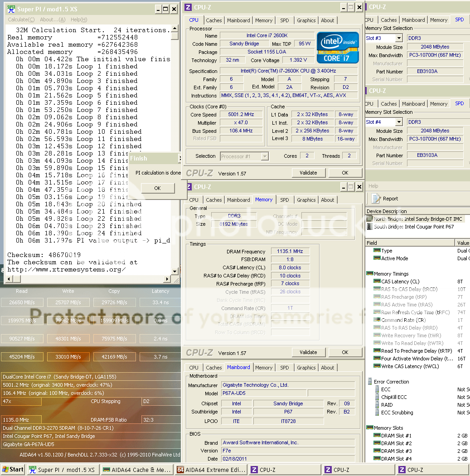Click the Error Correction group icon
Screen dimensions: 470x476
point(369,382)
